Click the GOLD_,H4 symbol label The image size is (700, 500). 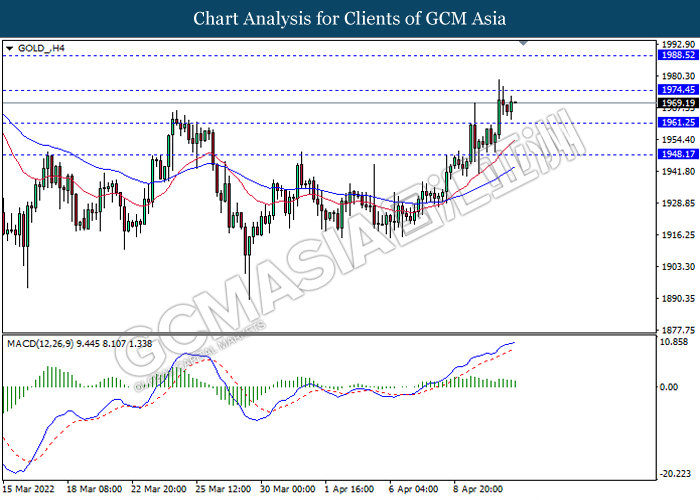(41, 48)
